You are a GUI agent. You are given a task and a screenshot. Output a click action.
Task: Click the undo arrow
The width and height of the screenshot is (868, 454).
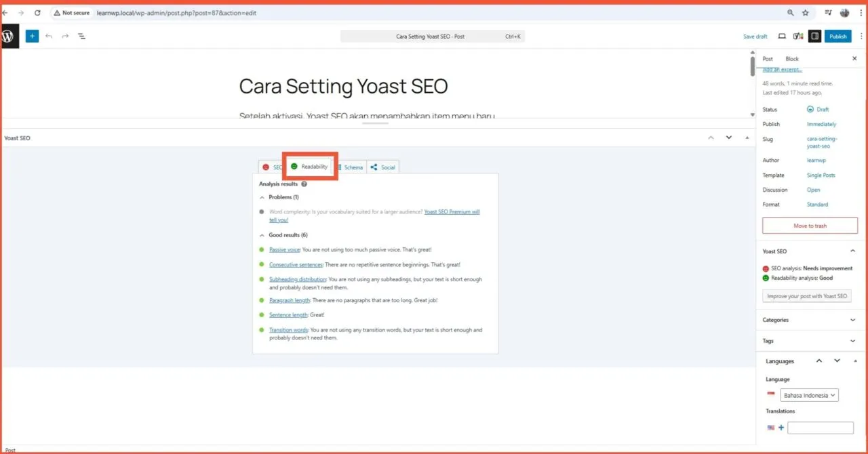click(x=49, y=36)
